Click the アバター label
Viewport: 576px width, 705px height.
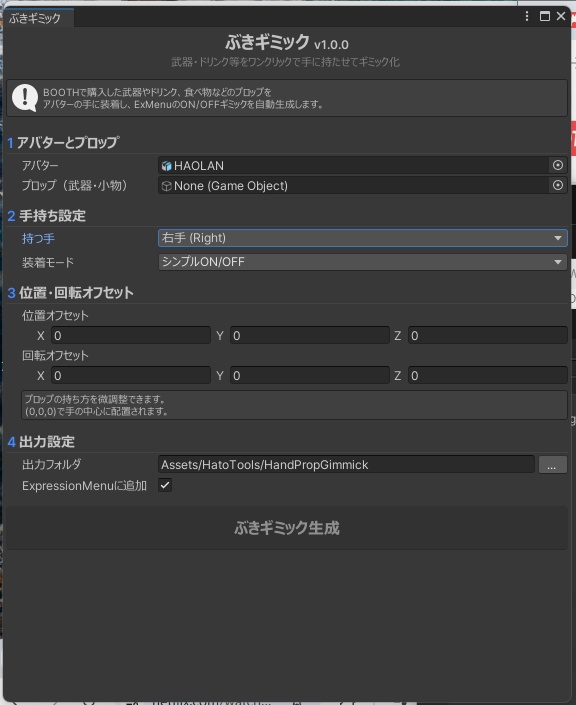(40, 166)
